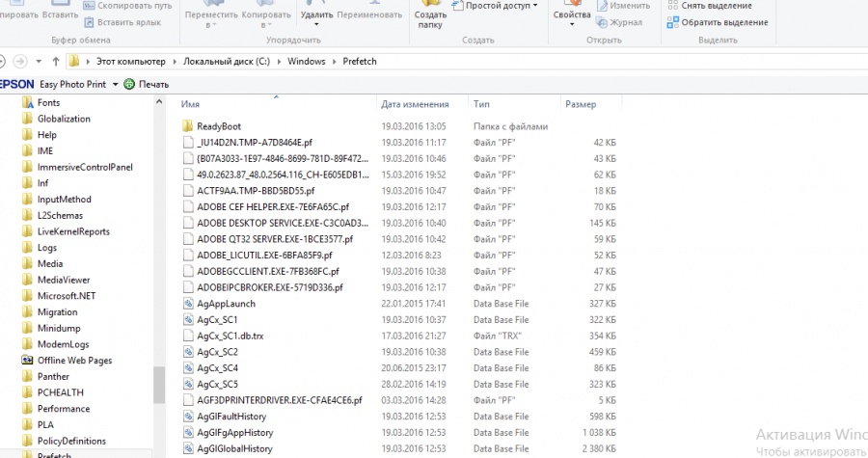Select Globalization folder in tree

(64, 119)
